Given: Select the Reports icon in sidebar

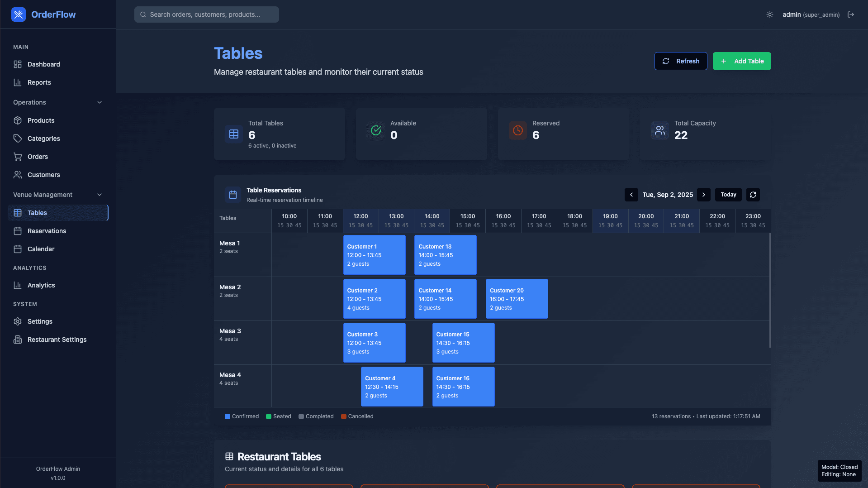Looking at the screenshot, I should 18,82.
